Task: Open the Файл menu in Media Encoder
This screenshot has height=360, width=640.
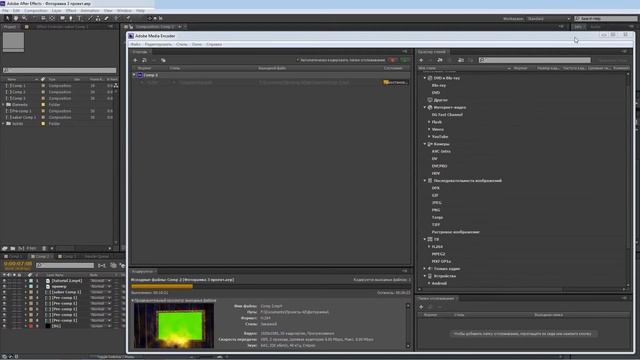Action: (x=136, y=44)
